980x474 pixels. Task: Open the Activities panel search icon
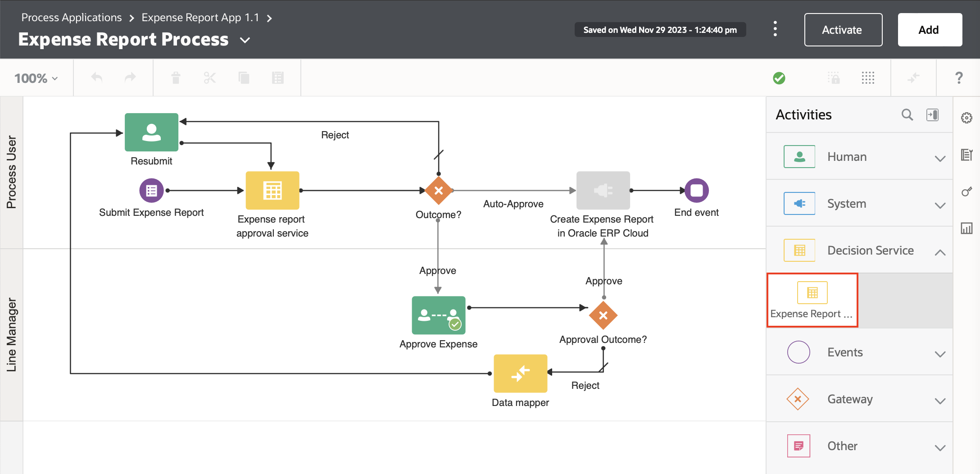(x=907, y=115)
